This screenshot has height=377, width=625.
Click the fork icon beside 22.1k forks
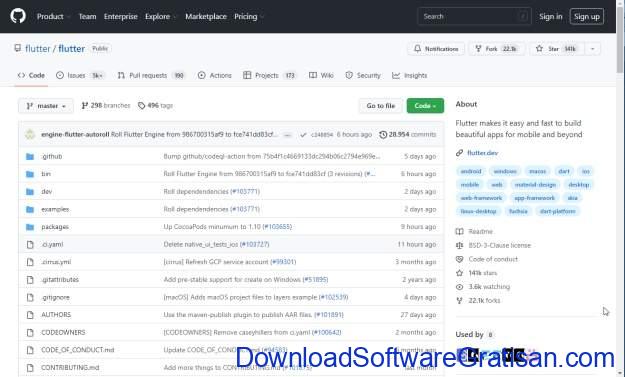[460, 300]
